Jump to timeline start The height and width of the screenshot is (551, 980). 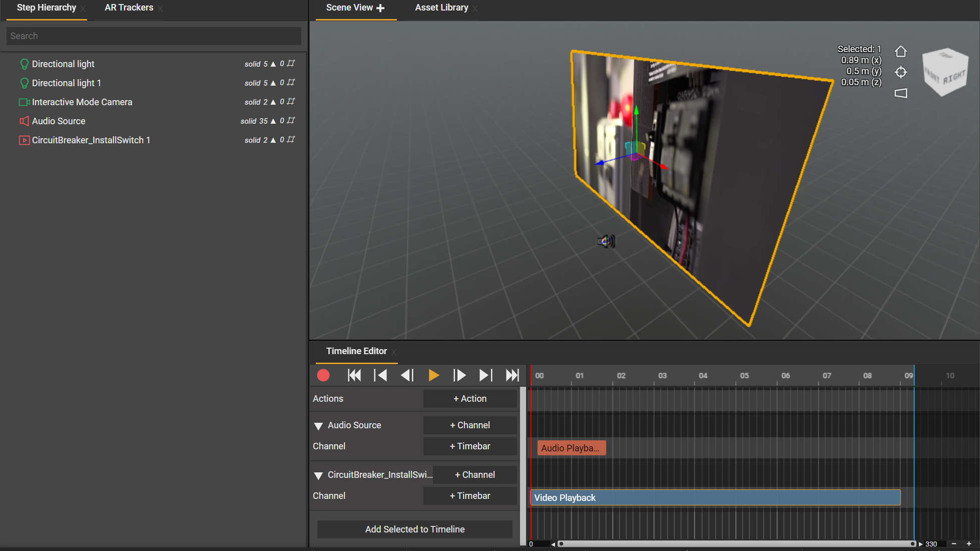click(x=354, y=375)
